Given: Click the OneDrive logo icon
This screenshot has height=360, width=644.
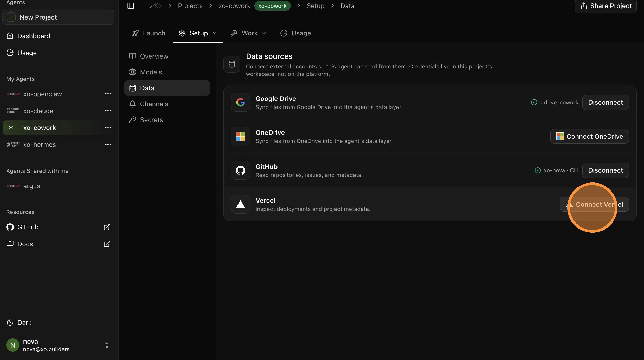Looking at the screenshot, I should [x=241, y=136].
